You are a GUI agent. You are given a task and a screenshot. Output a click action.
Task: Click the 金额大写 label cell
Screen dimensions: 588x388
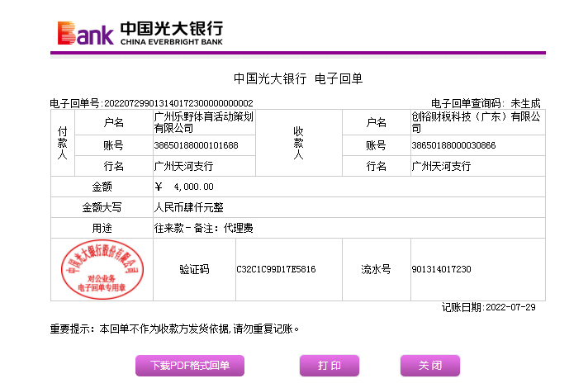102,207
